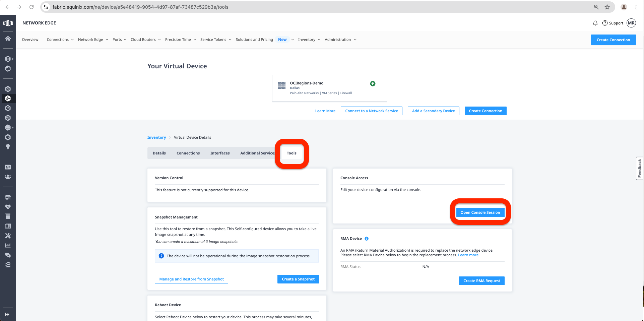Viewport: 644px width, 321px height.
Task: Open the globe hexagon icon in the sidebar
Action: (x=8, y=118)
